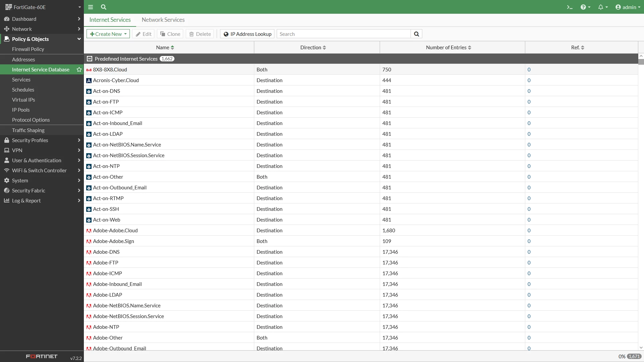Click the Adobe-DNS service icon
This screenshot has width=644, height=362.
pyautogui.click(x=89, y=252)
